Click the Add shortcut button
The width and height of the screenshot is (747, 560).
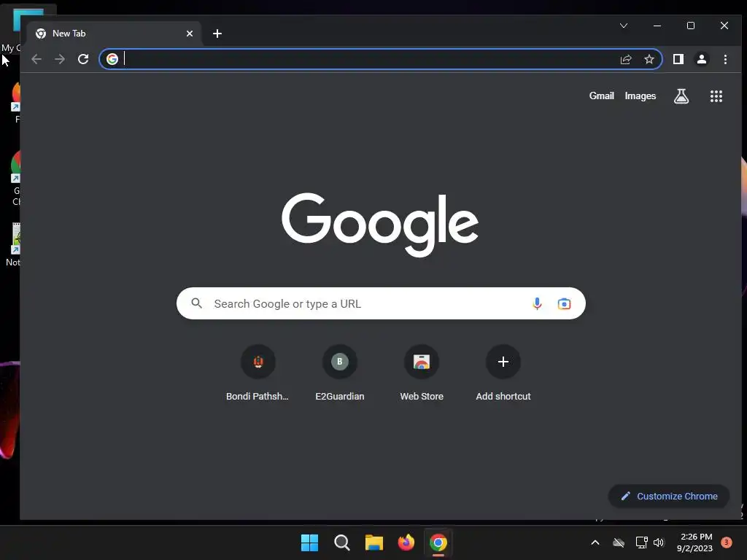[503, 373]
